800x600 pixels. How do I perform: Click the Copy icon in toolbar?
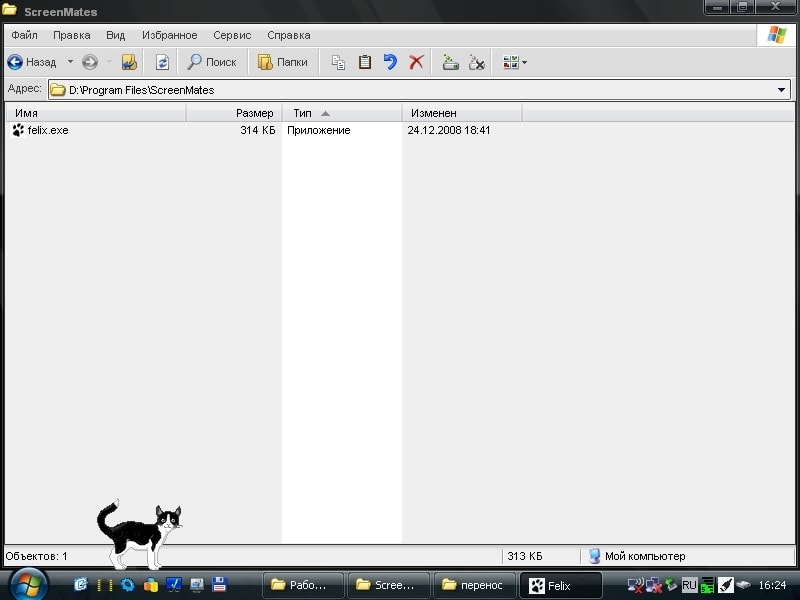pyautogui.click(x=338, y=62)
